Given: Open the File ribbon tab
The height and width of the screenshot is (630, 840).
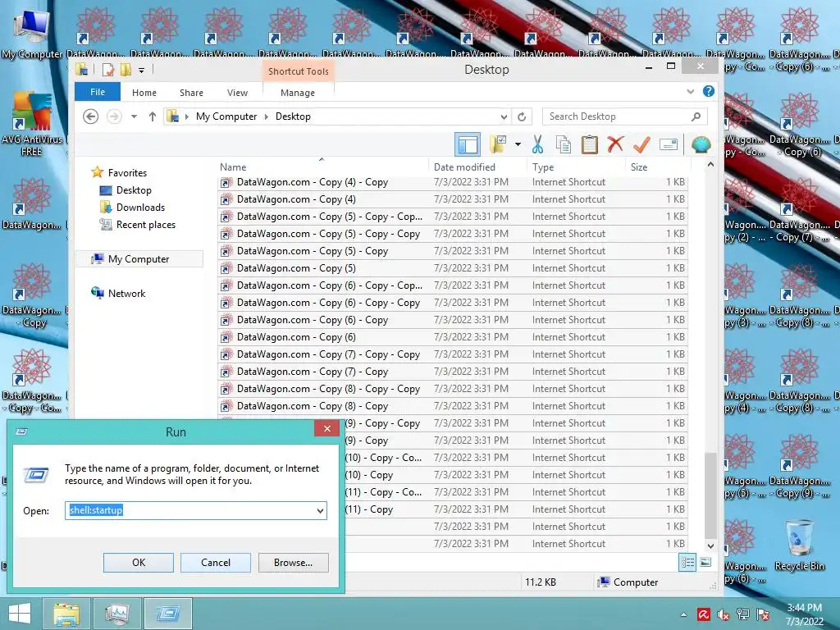Looking at the screenshot, I should pyautogui.click(x=98, y=92).
